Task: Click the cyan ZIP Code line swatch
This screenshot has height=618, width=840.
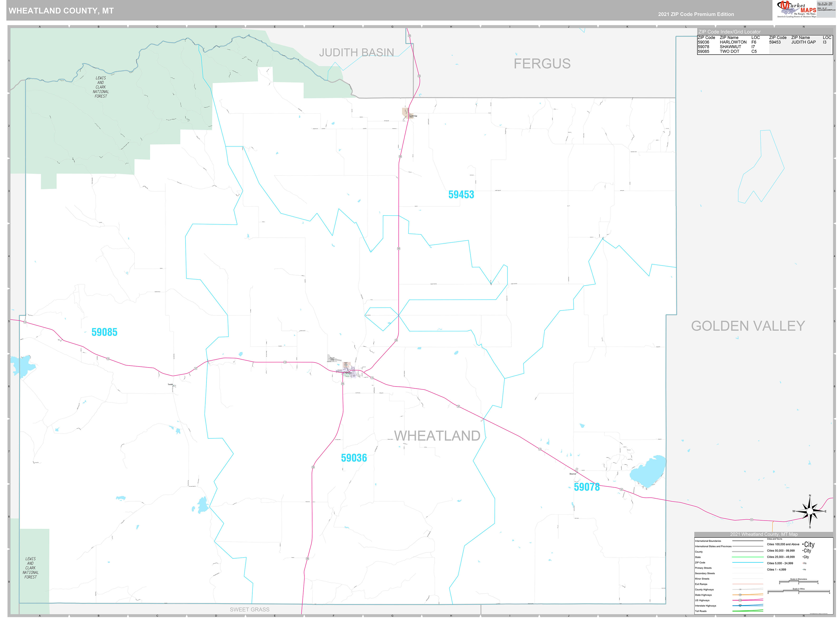Action: [747, 562]
